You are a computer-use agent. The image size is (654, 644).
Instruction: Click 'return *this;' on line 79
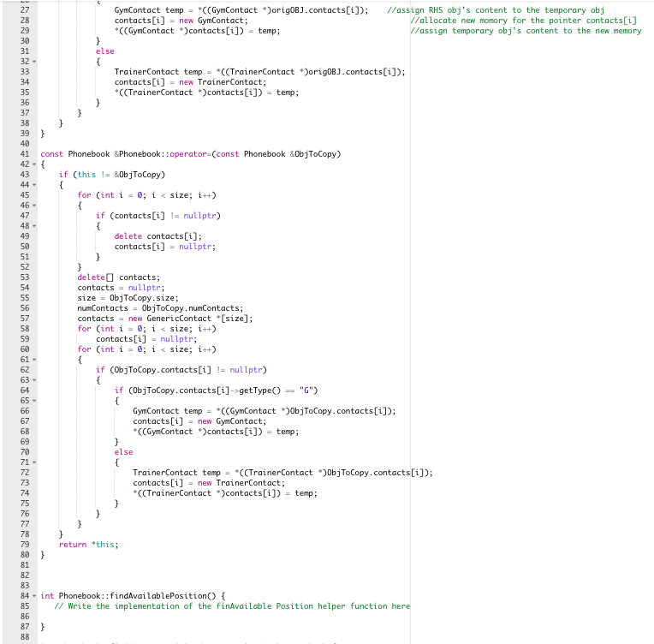pos(88,545)
